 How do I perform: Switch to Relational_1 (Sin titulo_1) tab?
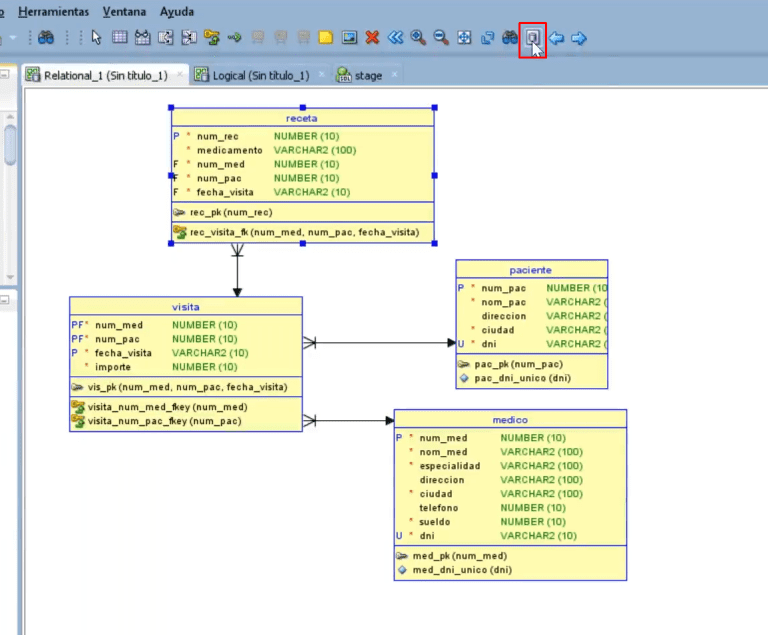[105, 75]
